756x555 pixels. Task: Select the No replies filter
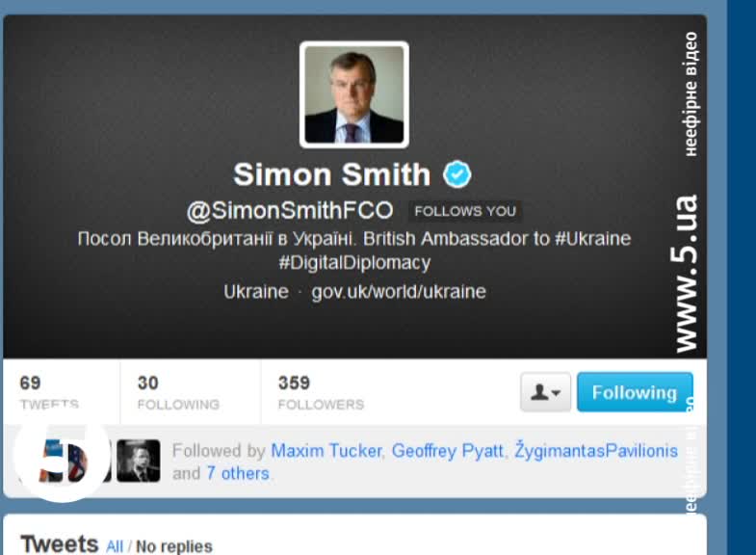tap(174, 546)
